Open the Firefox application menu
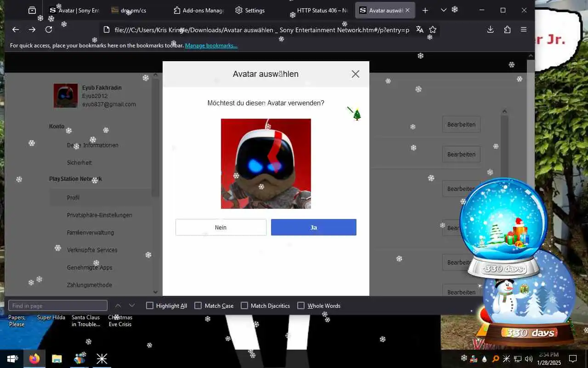 click(x=524, y=29)
